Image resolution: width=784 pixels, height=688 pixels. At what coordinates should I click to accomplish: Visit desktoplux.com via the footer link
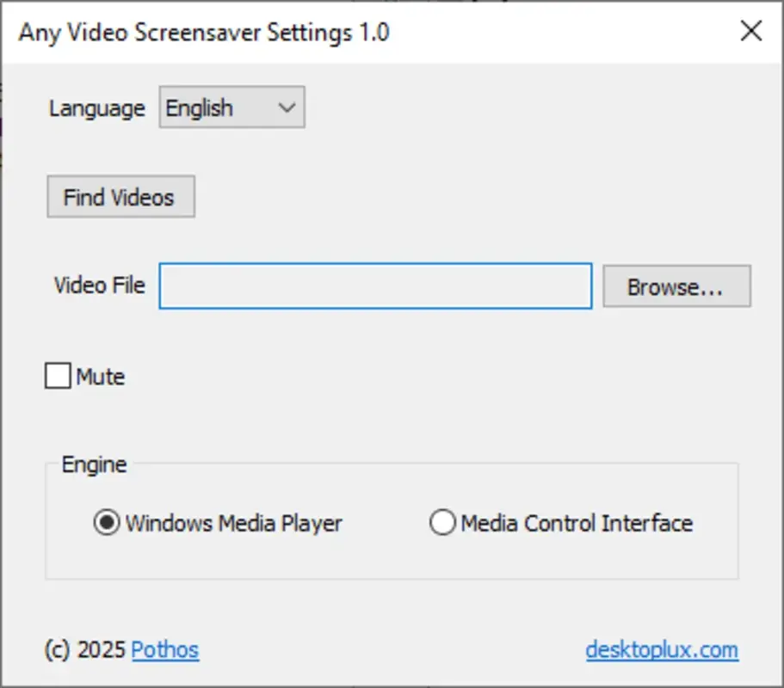point(661,649)
